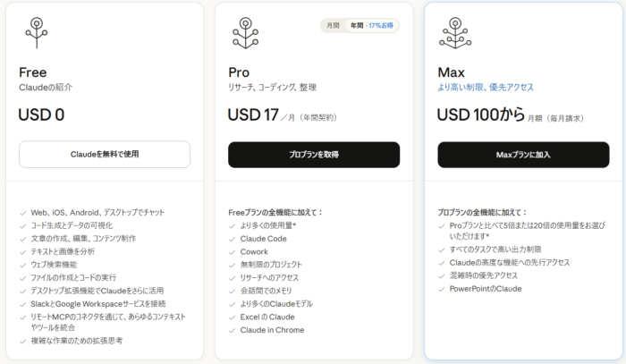Select 年間 17%お得 billing option
The height and width of the screenshot is (364, 626).
tap(372, 26)
